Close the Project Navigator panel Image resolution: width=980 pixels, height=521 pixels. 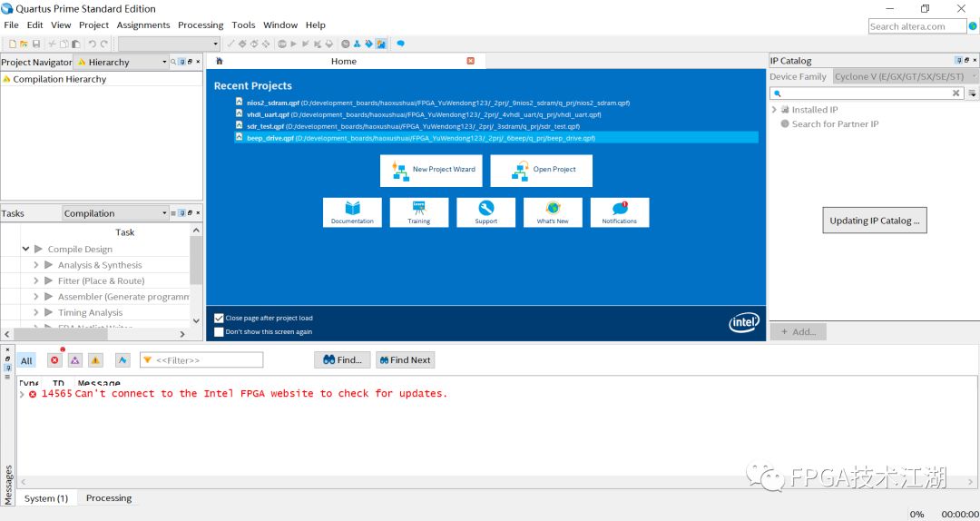tap(198, 62)
